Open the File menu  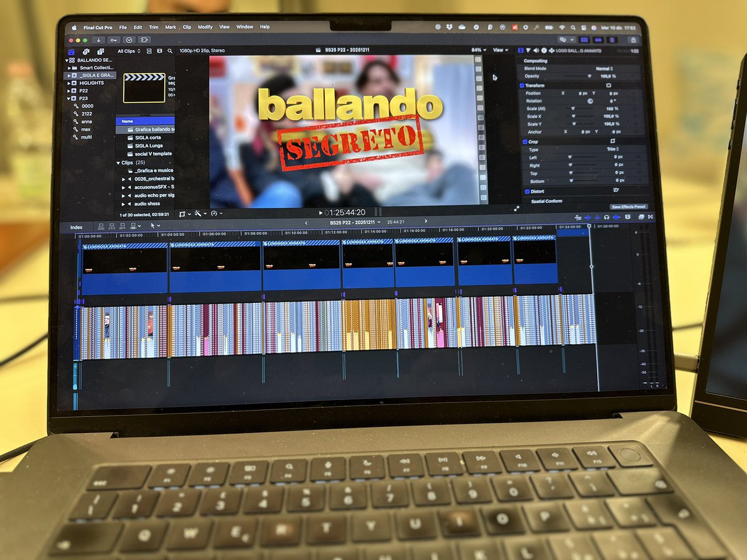[123, 27]
